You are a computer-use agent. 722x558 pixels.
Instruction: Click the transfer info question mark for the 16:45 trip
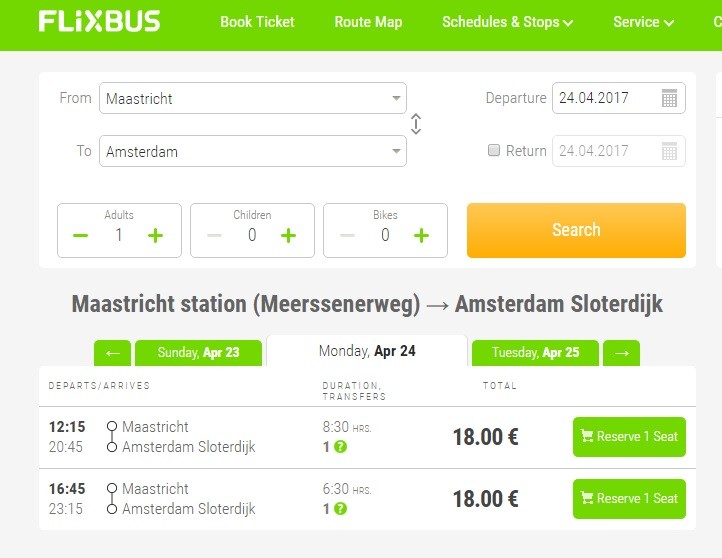[340, 509]
